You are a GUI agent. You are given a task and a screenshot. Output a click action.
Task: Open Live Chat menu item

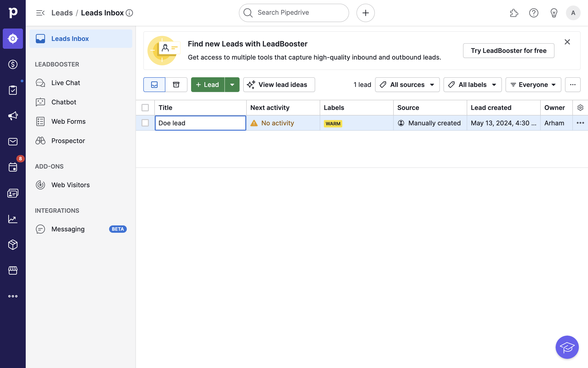click(81, 83)
